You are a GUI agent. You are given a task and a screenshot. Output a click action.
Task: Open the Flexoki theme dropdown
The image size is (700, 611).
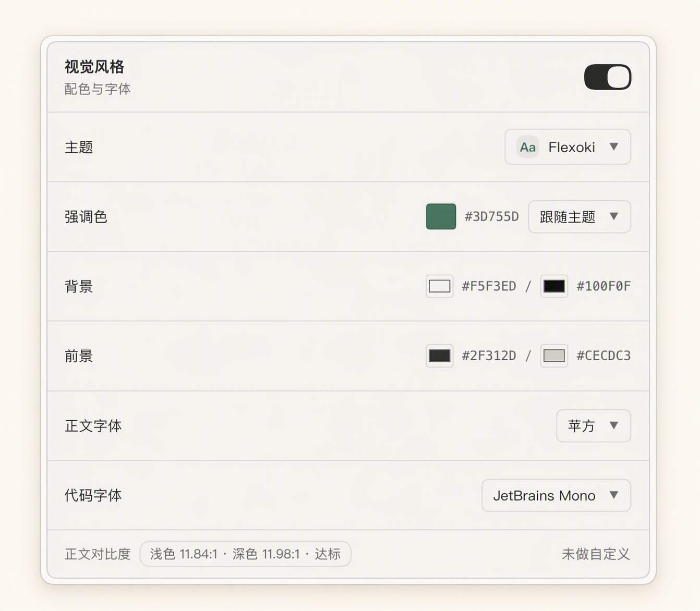(x=568, y=147)
